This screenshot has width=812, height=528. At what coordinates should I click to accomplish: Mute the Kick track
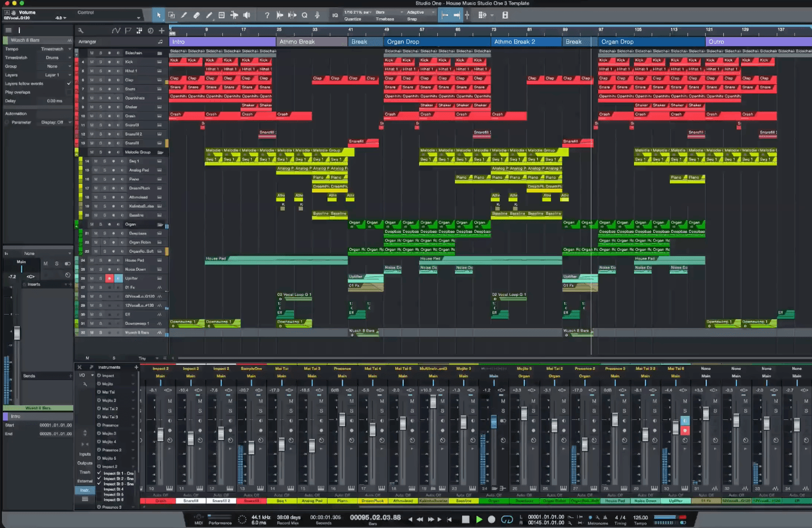click(x=92, y=62)
